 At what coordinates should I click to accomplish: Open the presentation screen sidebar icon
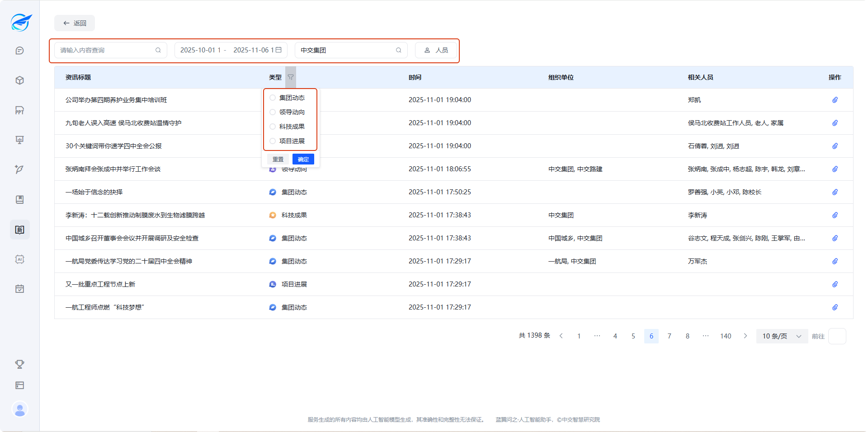(x=19, y=140)
